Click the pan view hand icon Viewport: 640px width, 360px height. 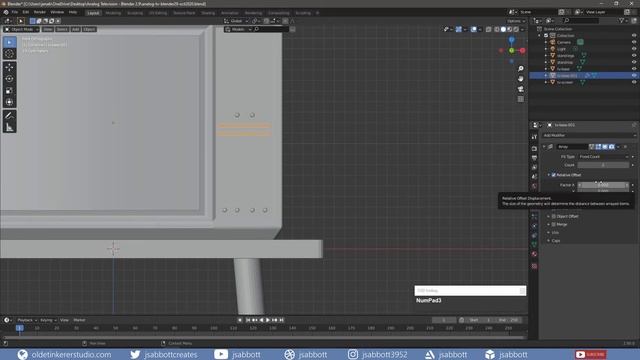[520, 79]
